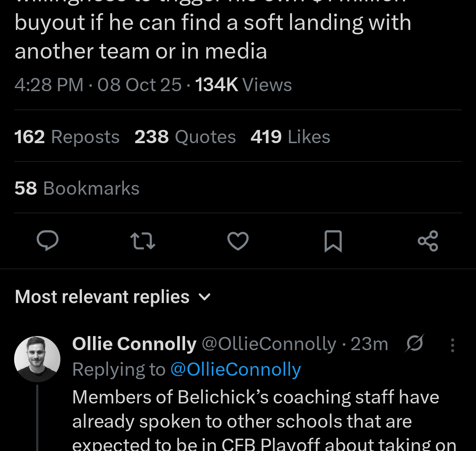
Task: Tap the reply speech bubble icon
Action: (x=48, y=241)
